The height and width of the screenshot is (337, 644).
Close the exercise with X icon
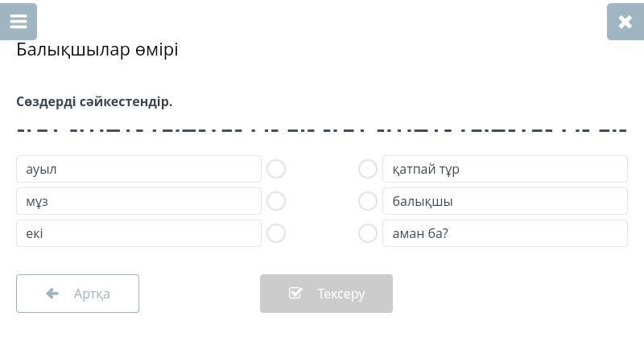625,22
